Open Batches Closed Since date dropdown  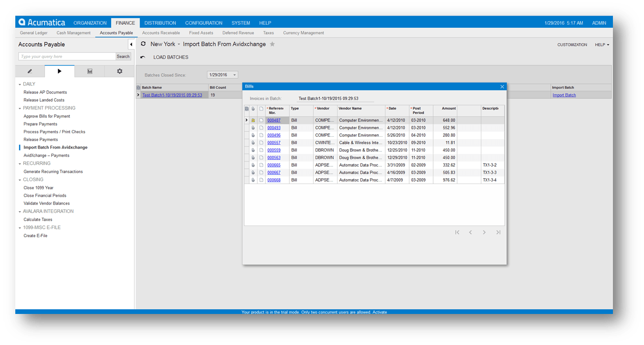click(235, 75)
